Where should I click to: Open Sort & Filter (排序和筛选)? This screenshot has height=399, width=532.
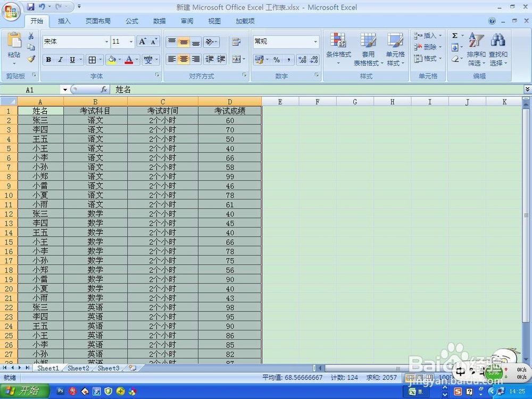(x=476, y=48)
